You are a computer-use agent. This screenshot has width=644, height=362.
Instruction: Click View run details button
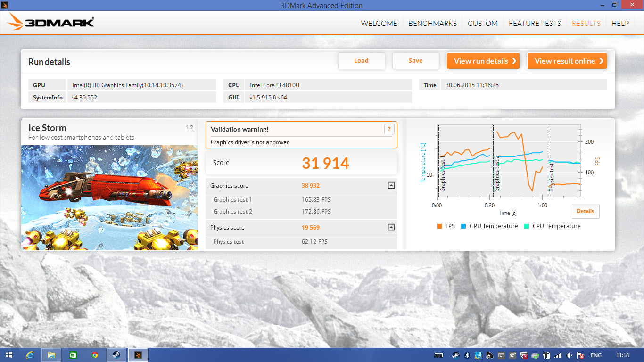tap(483, 61)
